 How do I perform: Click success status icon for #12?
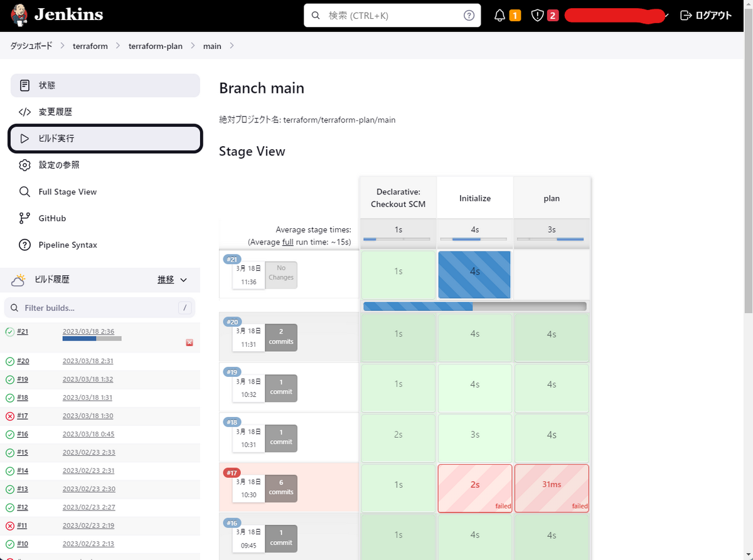9,507
